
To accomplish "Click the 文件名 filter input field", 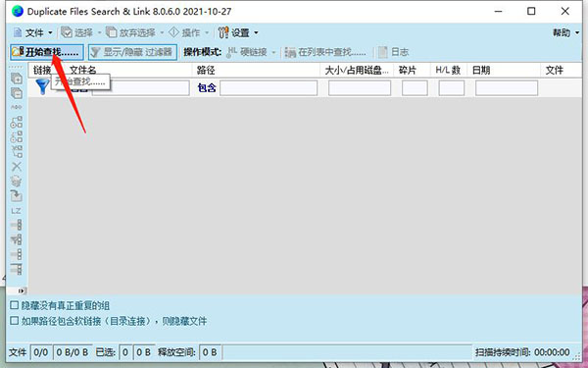I will [x=140, y=88].
